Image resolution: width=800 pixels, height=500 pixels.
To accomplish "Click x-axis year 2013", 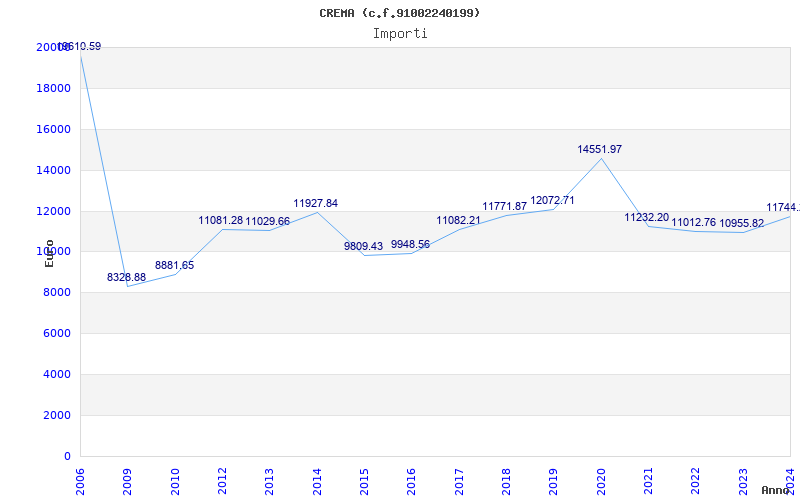I will pyautogui.click(x=269, y=482).
